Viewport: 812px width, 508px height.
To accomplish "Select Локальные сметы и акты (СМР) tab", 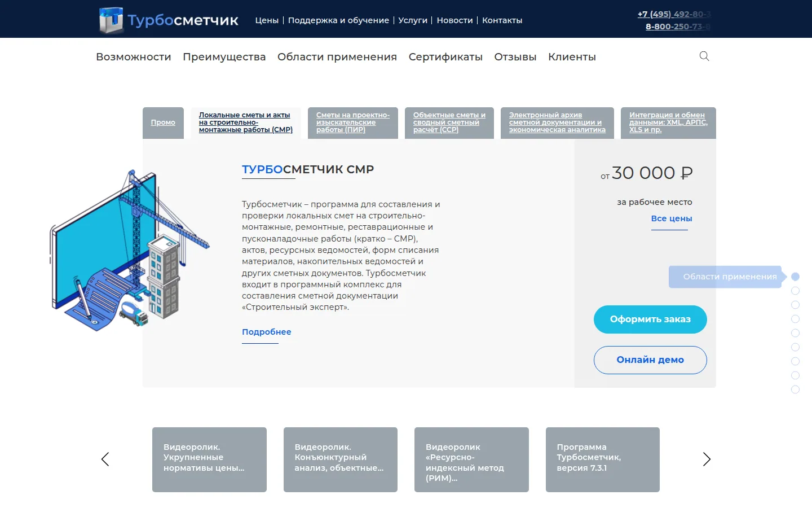I will coord(246,122).
